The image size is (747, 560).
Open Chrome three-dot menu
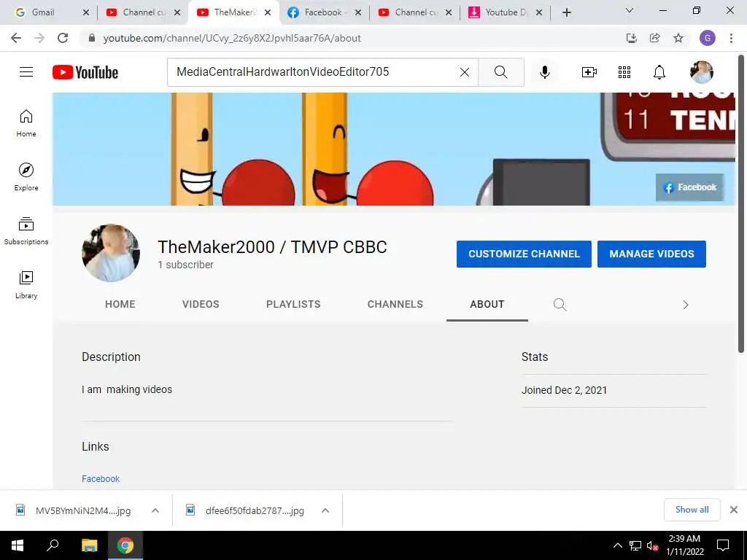point(731,38)
